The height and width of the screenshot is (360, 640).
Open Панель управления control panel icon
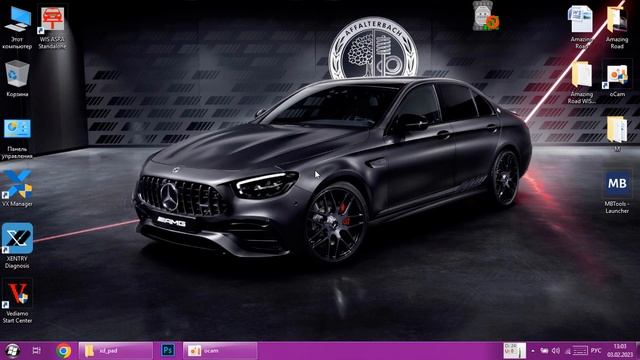tap(17, 139)
